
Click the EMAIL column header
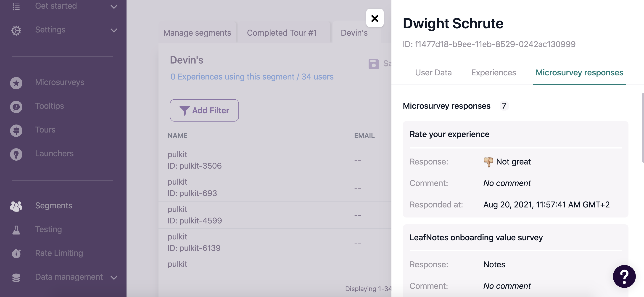click(364, 135)
